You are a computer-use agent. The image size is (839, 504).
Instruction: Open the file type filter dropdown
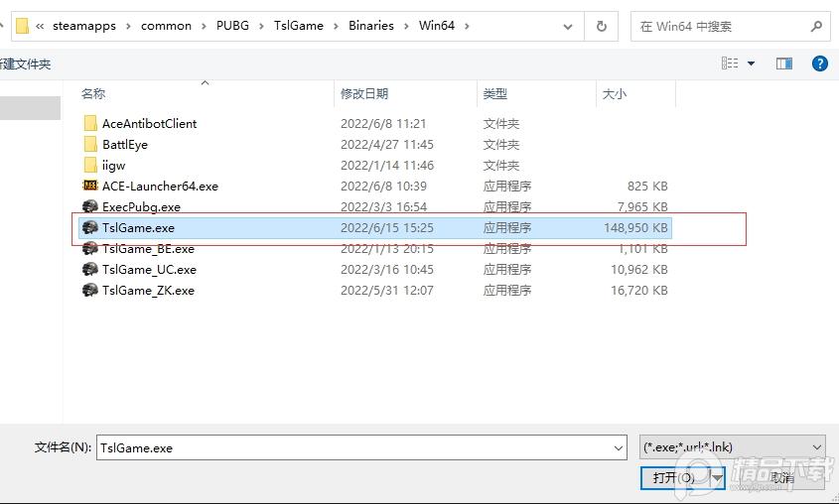point(816,446)
